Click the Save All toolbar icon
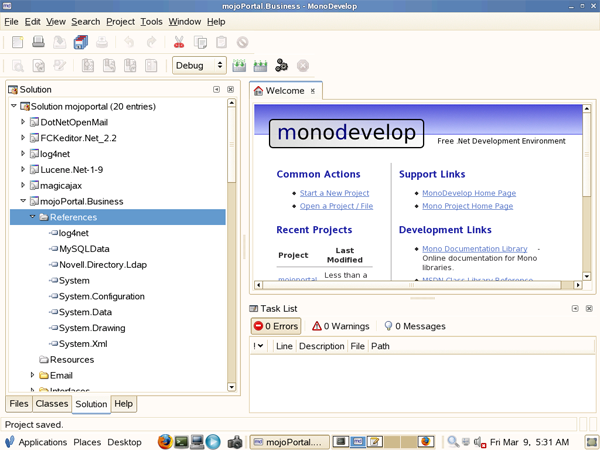The height and width of the screenshot is (450, 600). 81,42
